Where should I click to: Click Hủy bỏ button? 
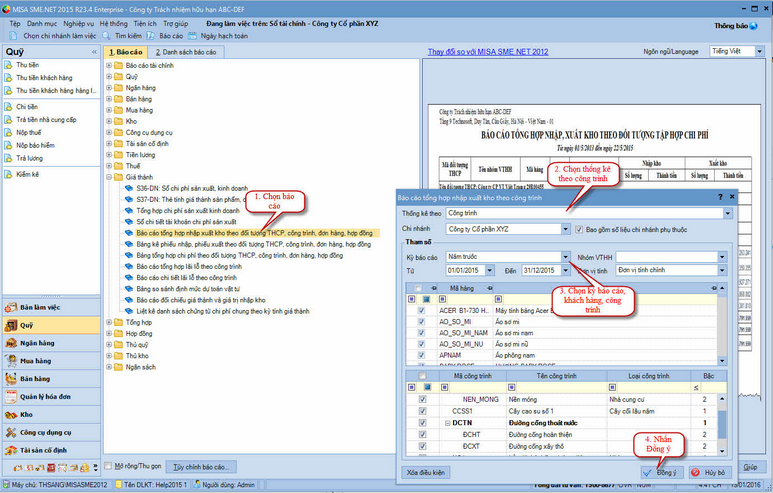pyautogui.click(x=710, y=472)
